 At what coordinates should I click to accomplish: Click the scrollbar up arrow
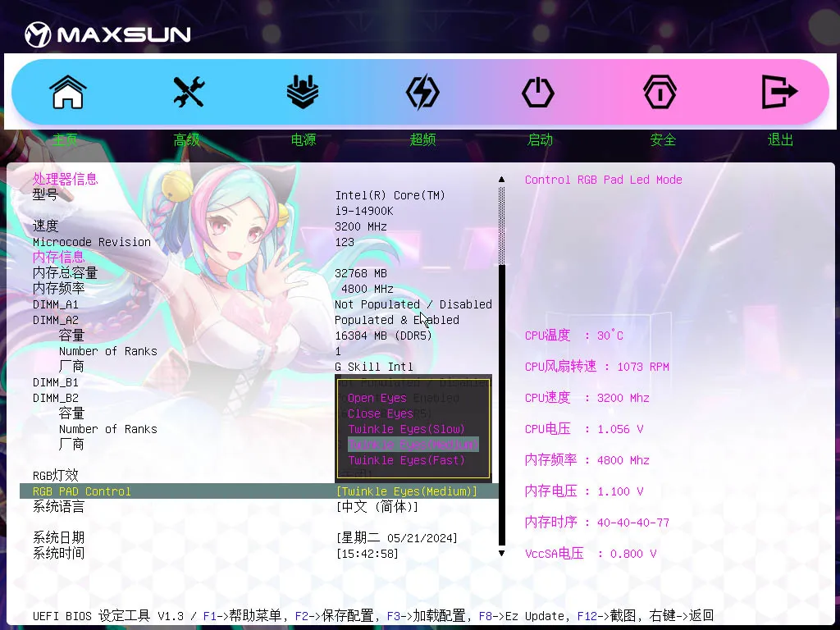coord(501,180)
